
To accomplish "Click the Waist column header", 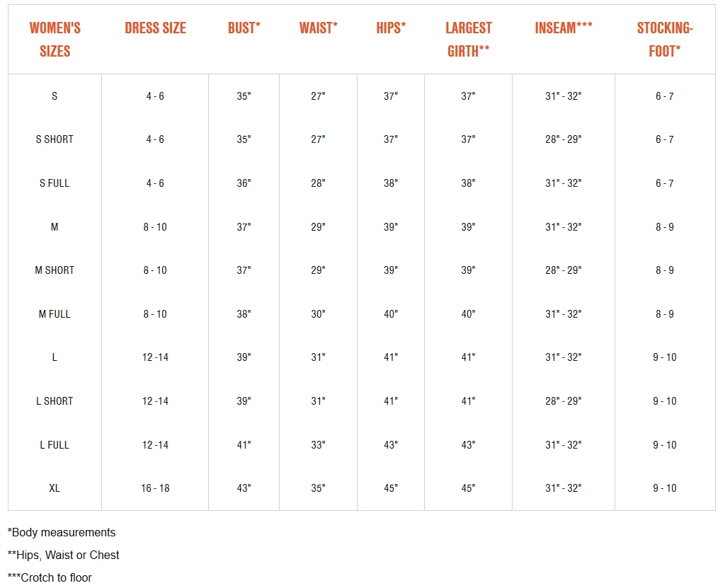I will pyautogui.click(x=318, y=28).
